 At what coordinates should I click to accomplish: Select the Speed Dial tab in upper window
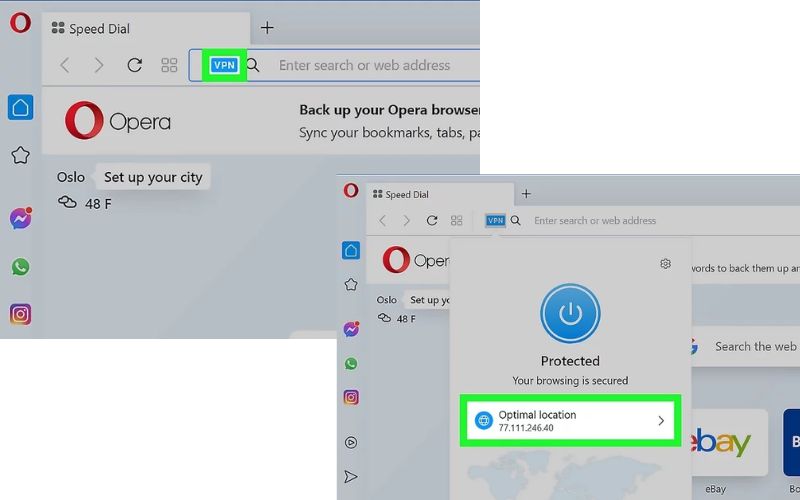click(146, 29)
